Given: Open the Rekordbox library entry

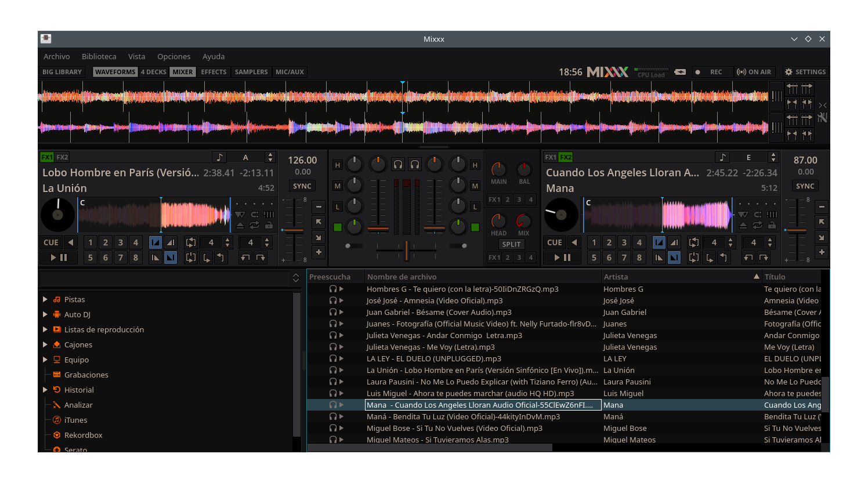Looking at the screenshot, I should click(83, 435).
